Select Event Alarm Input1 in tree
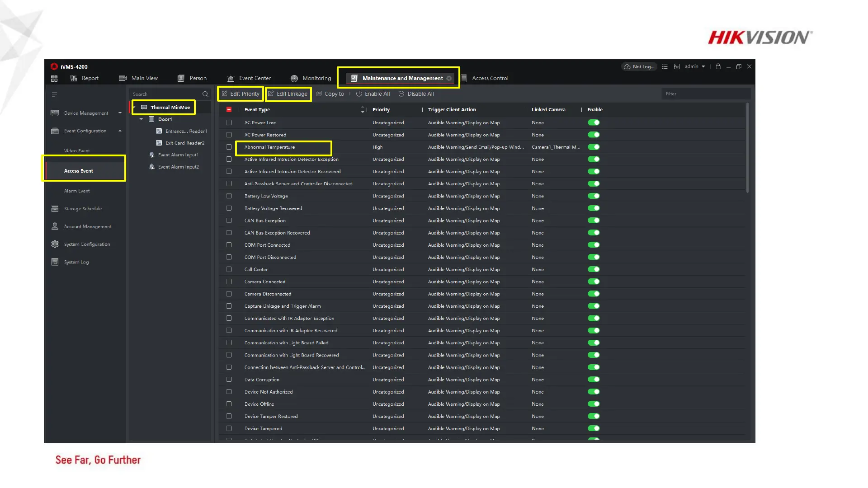This screenshot has width=868, height=488. [178, 155]
